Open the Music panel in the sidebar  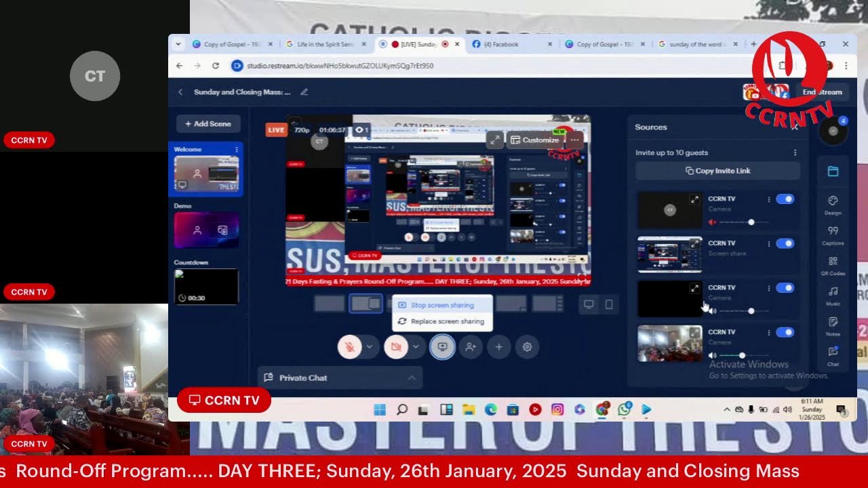[x=833, y=296]
